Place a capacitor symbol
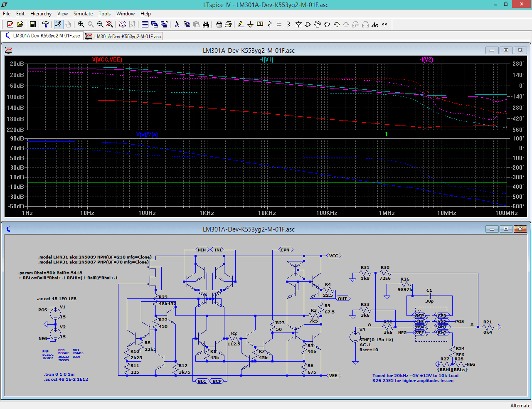The width and height of the screenshot is (532, 409). coord(279,24)
